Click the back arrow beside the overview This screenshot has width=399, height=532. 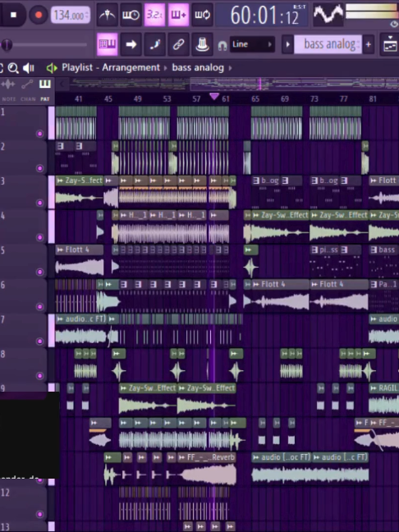tap(62, 84)
